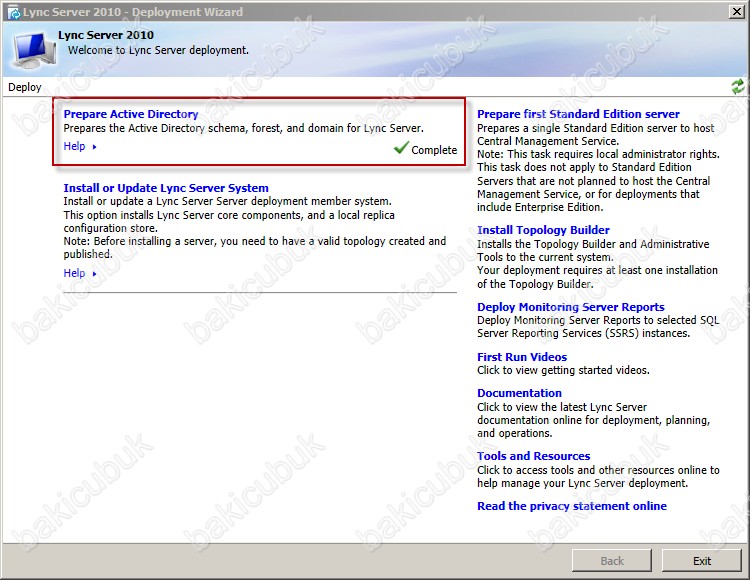This screenshot has height=580, width=750.
Task: Open First Run Videos link
Action: click(522, 357)
